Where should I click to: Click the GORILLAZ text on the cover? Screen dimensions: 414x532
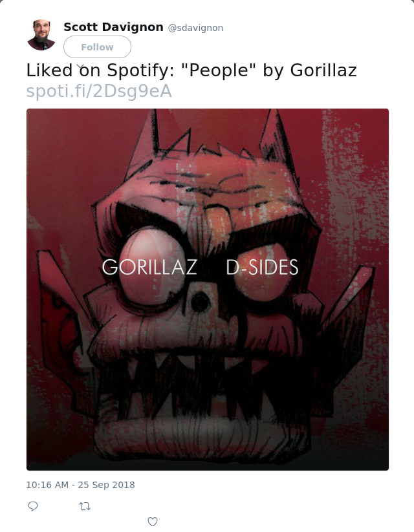point(149,267)
